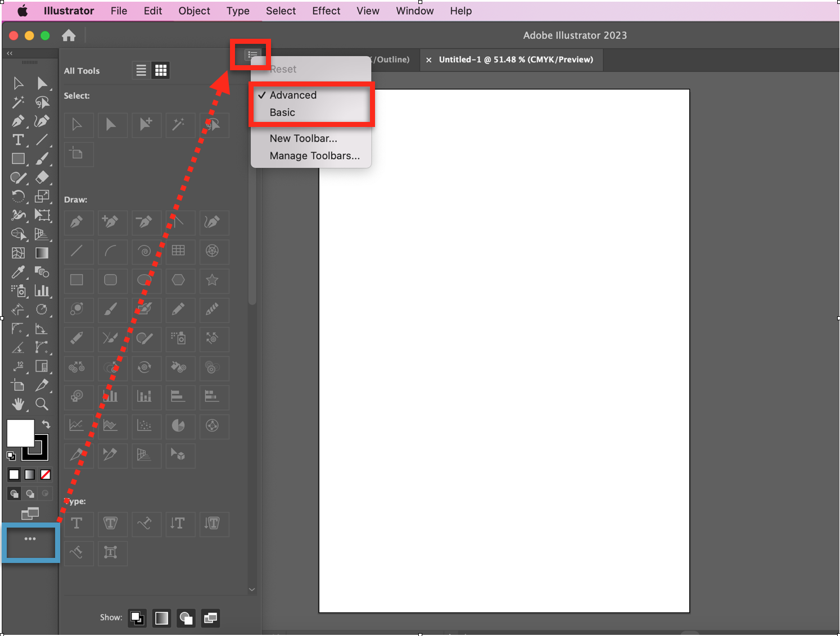
Task: Select the Zoom tool
Action: (42, 403)
